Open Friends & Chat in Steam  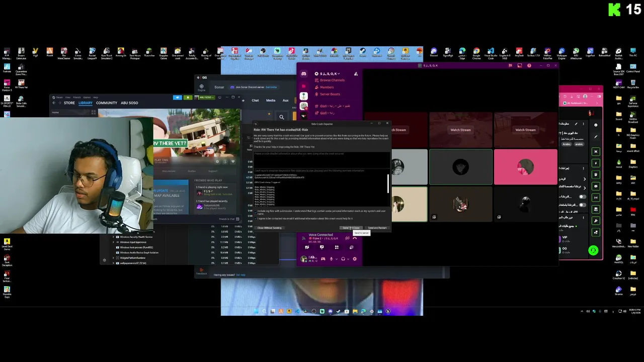tap(229, 219)
